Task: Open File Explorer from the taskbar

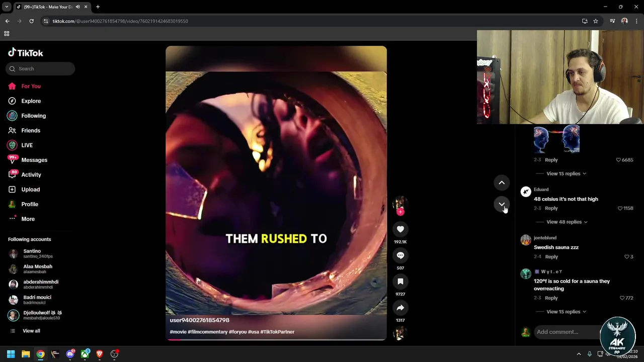Action: pyautogui.click(x=26, y=354)
